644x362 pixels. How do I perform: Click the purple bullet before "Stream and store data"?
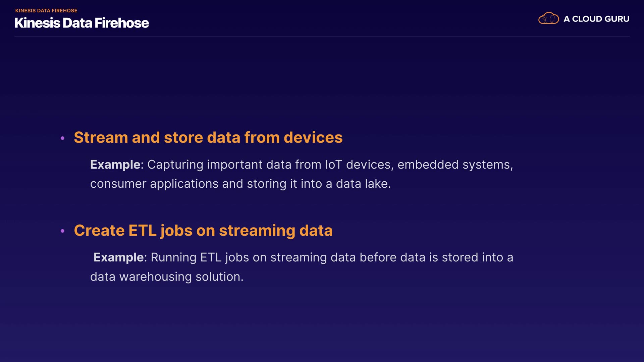62,138
